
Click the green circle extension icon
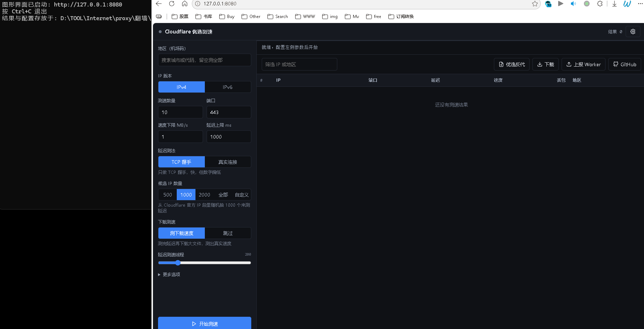(586, 4)
